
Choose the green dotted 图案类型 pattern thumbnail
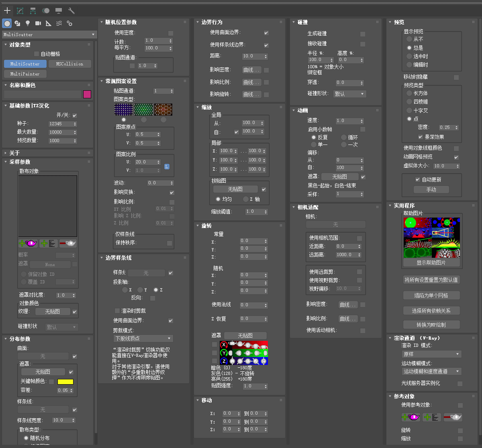(x=143, y=110)
